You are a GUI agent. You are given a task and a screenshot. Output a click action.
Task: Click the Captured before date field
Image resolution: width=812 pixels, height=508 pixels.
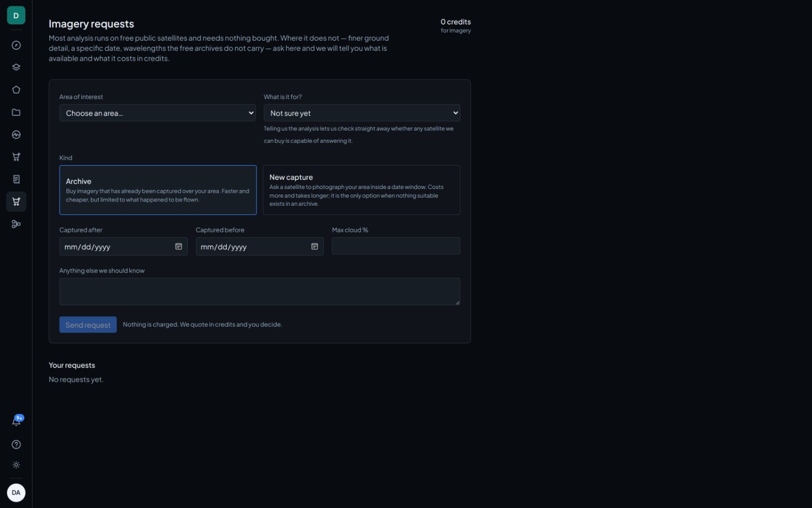pos(260,246)
